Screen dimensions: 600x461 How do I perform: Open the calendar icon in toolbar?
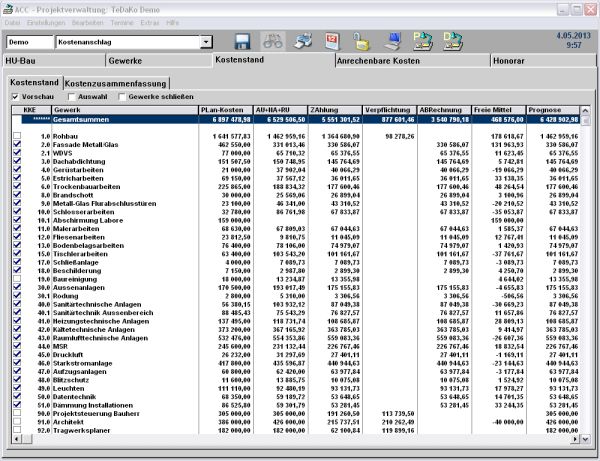click(332, 42)
